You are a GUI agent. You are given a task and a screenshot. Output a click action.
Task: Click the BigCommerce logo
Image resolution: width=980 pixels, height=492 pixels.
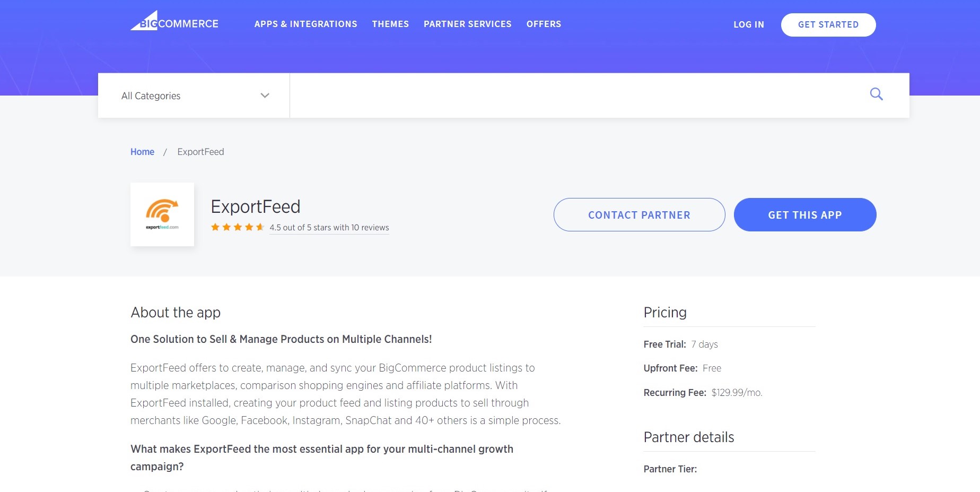pos(174,22)
